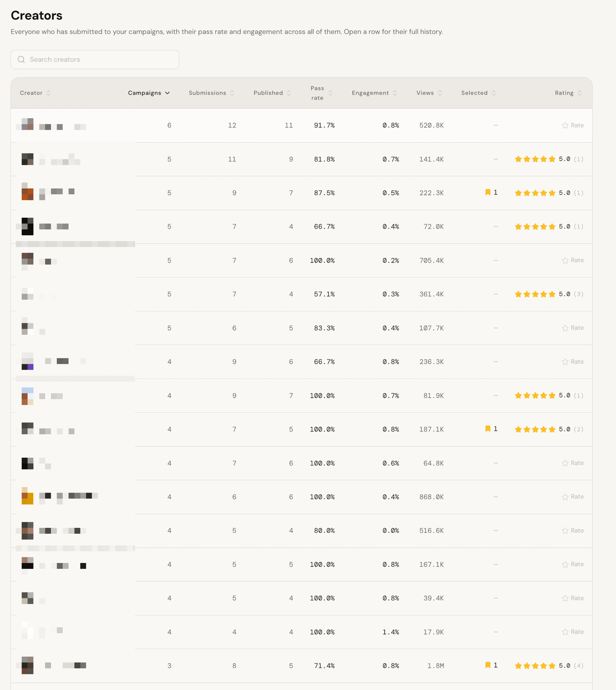616x690 pixels.
Task: Click the 57.1% pass rate cell
Action: [x=324, y=294]
